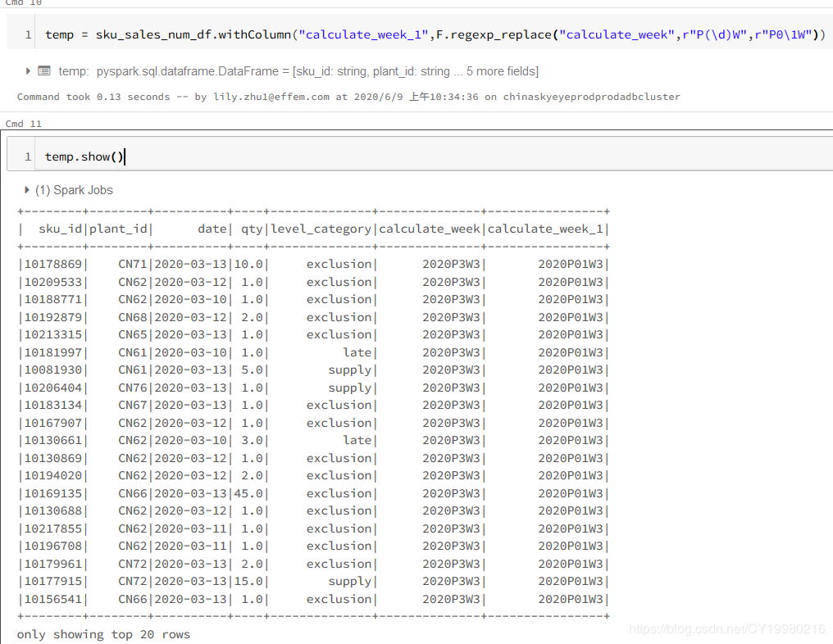Select sku value 10178869
Image resolution: width=833 pixels, height=644 pixels.
53,265
